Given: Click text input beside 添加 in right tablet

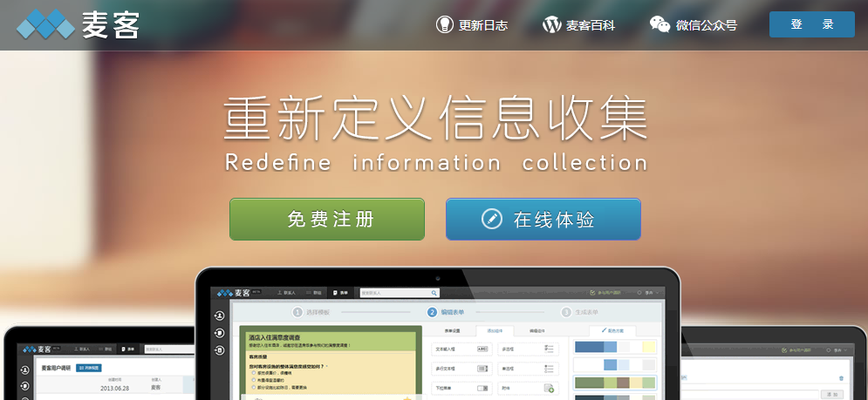Looking at the screenshot, I should coord(749,395).
